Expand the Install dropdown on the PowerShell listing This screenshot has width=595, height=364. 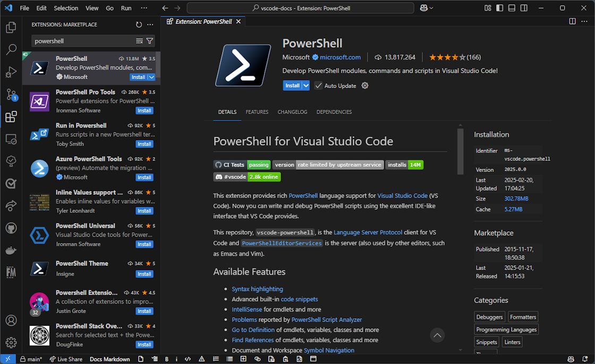point(151,77)
